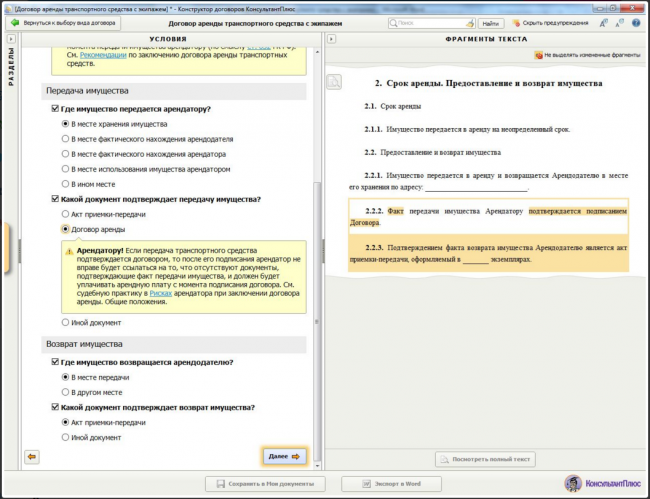Image resolution: width=650 pixels, height=499 pixels.
Task: Click the splitter handle between panels
Action: pos(323,251)
